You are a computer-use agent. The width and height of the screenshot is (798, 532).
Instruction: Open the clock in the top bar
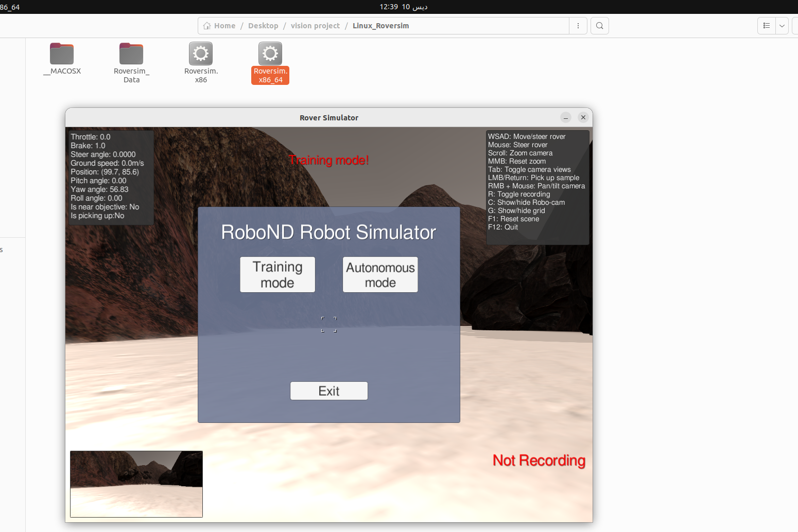click(x=404, y=7)
